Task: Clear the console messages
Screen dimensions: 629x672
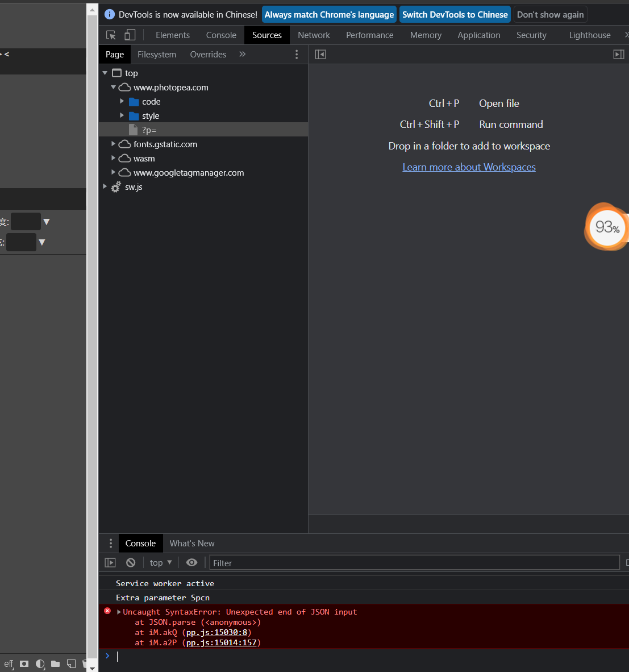Action: 131,562
